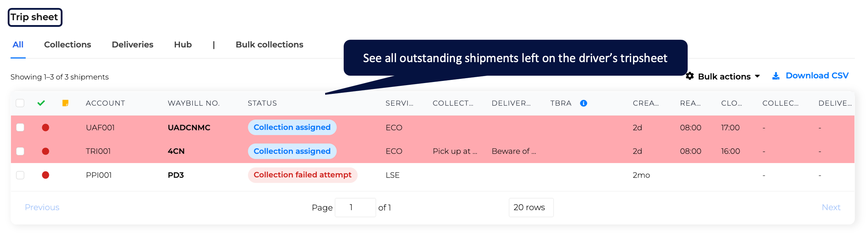Click the green checkmark column header icon
The image size is (868, 238).
pyautogui.click(x=41, y=103)
